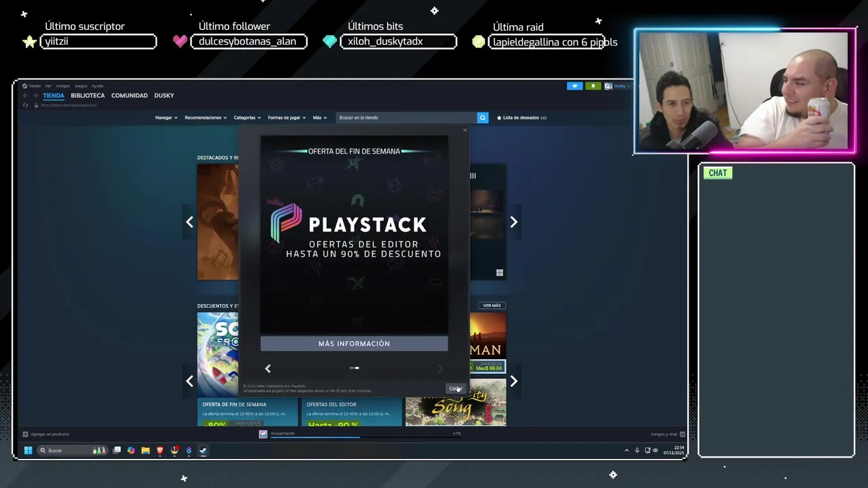The width and height of the screenshot is (868, 488).
Task: Click left arrow of discounts carousel
Action: [189, 381]
